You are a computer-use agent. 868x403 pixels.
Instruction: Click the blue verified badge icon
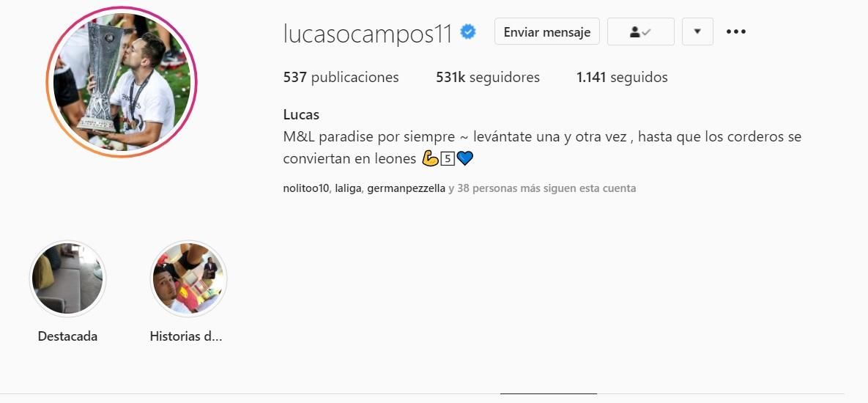pos(468,32)
